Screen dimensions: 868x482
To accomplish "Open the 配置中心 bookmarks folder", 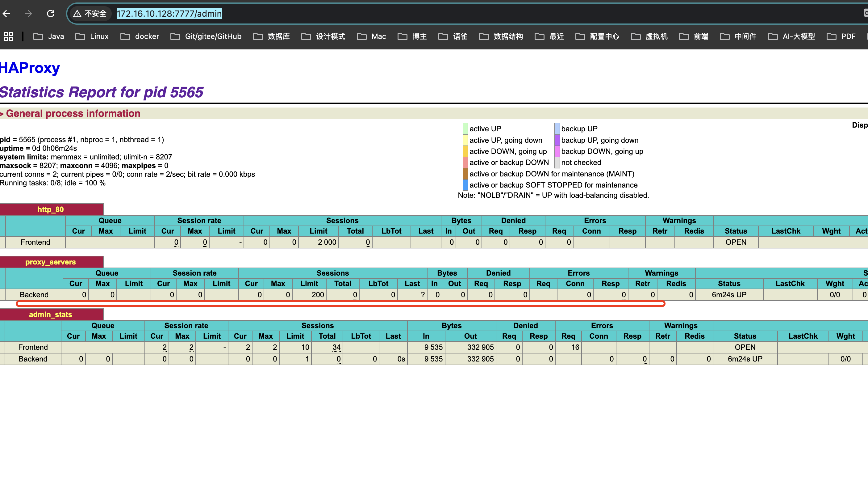I will (x=597, y=36).
